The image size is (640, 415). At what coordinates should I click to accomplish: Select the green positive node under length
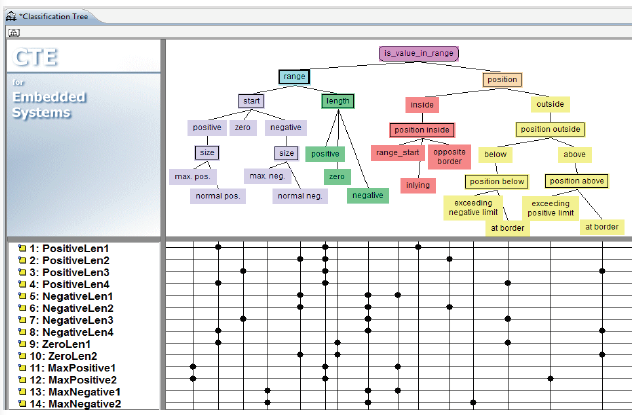point(325,154)
